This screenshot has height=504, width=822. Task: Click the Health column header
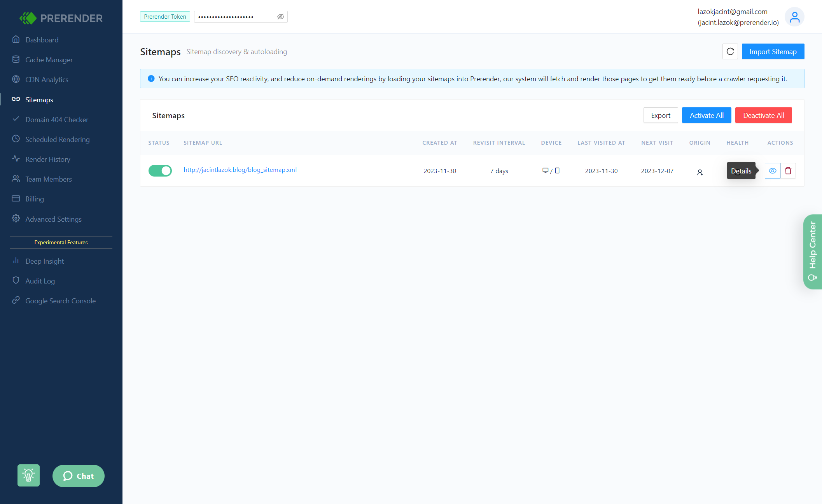tap(737, 143)
